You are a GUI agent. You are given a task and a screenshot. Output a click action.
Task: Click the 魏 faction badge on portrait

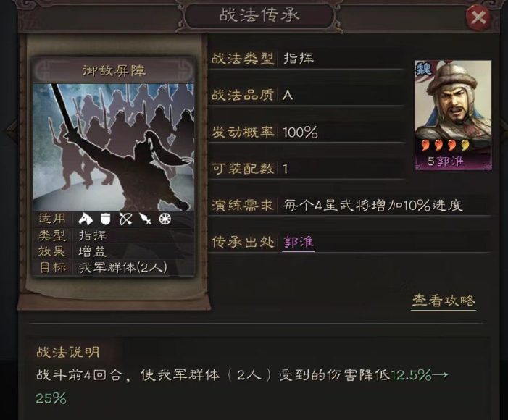[424, 68]
